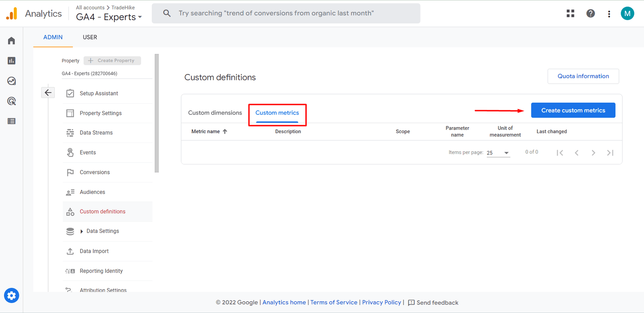
Task: Switch to the ADMIN tab
Action: point(53,37)
